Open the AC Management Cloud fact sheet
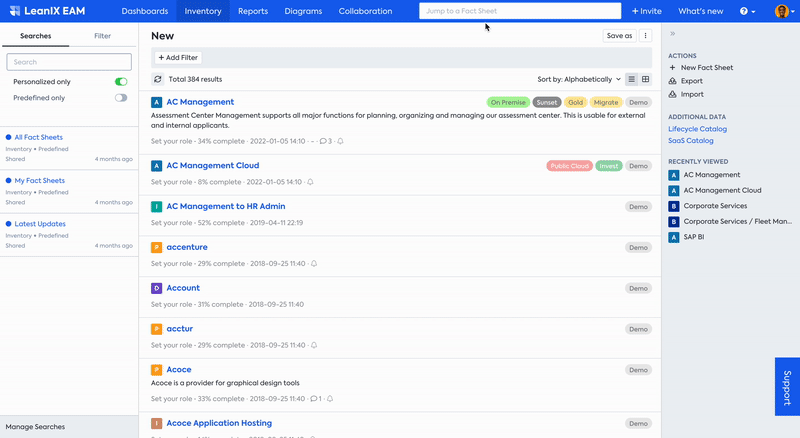Viewport: 800px width, 438px height. pos(213,165)
